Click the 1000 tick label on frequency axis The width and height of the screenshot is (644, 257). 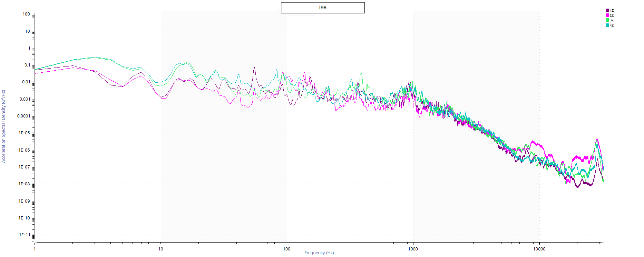tap(413, 249)
